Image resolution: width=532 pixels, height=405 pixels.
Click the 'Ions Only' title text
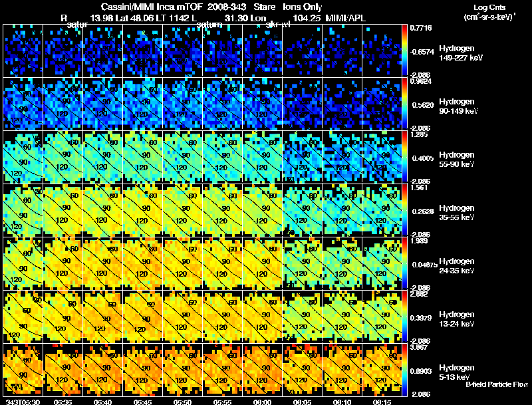(303, 7)
